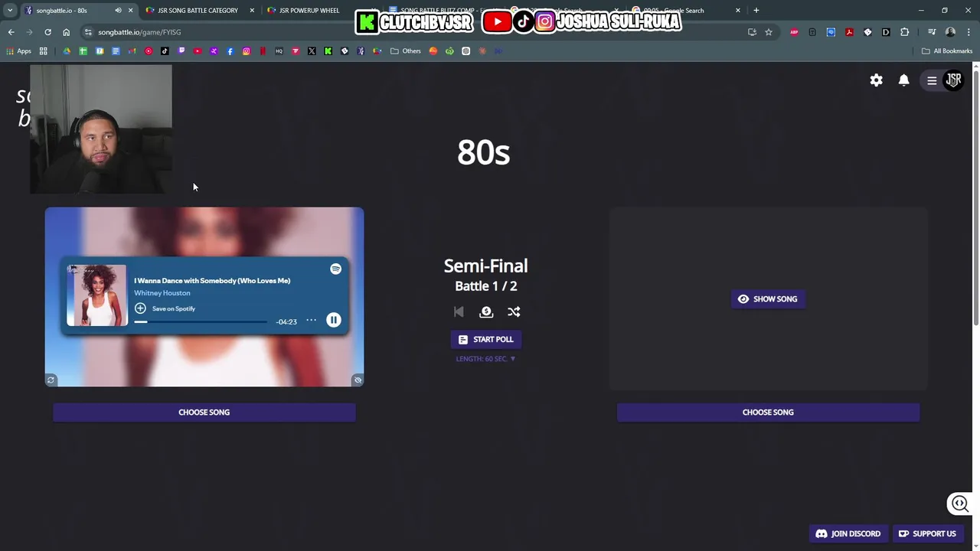Open the Facebook bookmark

coord(230,51)
